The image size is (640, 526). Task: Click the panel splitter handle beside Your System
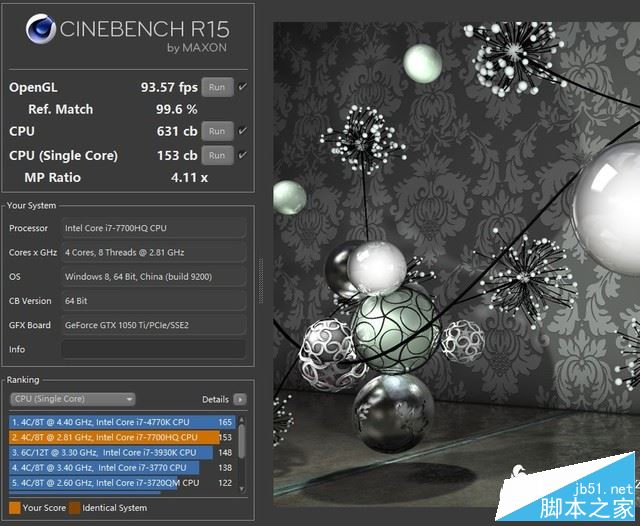(x=260, y=281)
